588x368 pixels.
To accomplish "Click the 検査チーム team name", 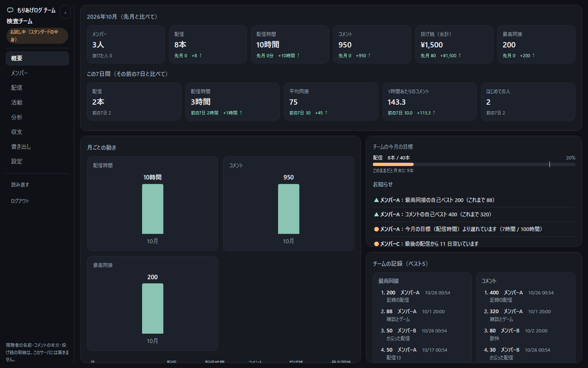I will pyautogui.click(x=20, y=21).
